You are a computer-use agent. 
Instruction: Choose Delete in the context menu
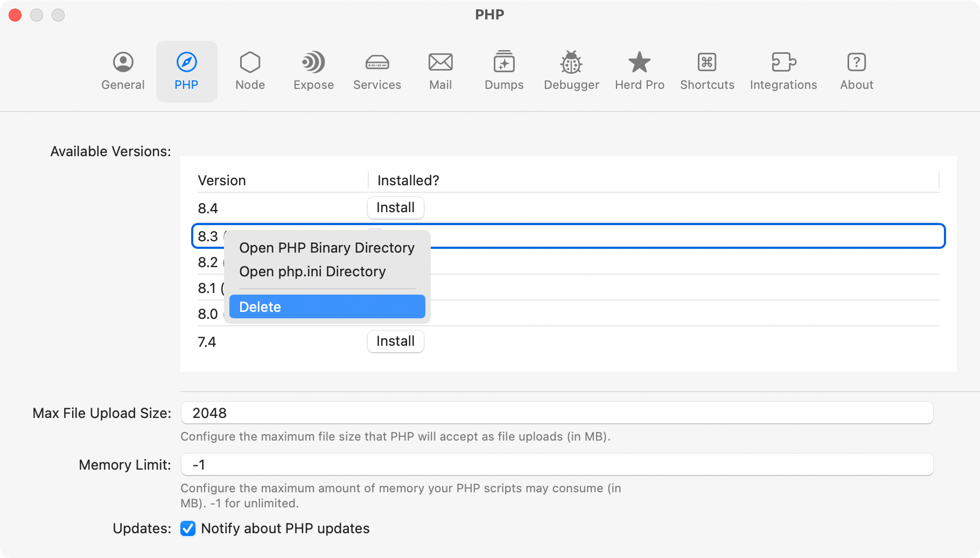pos(327,307)
